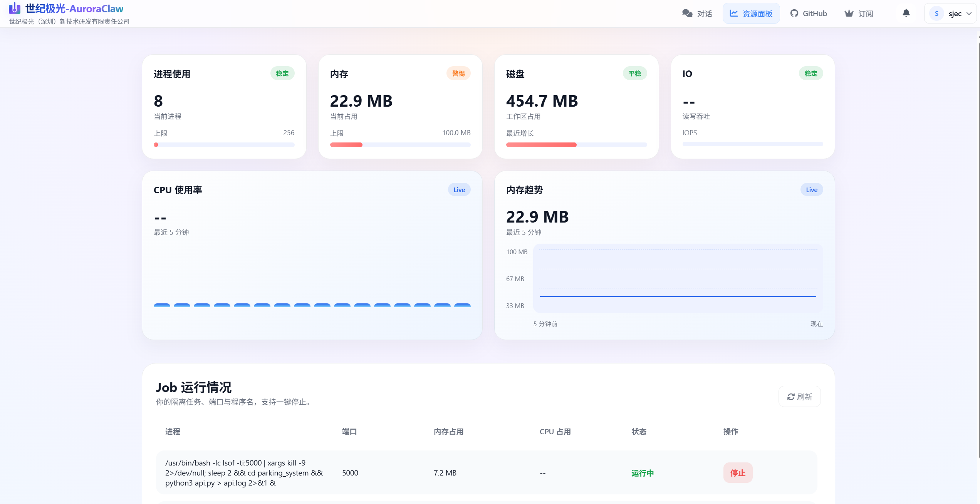Click the sjec user avatar circle
The height and width of the screenshot is (504, 980).
936,13
